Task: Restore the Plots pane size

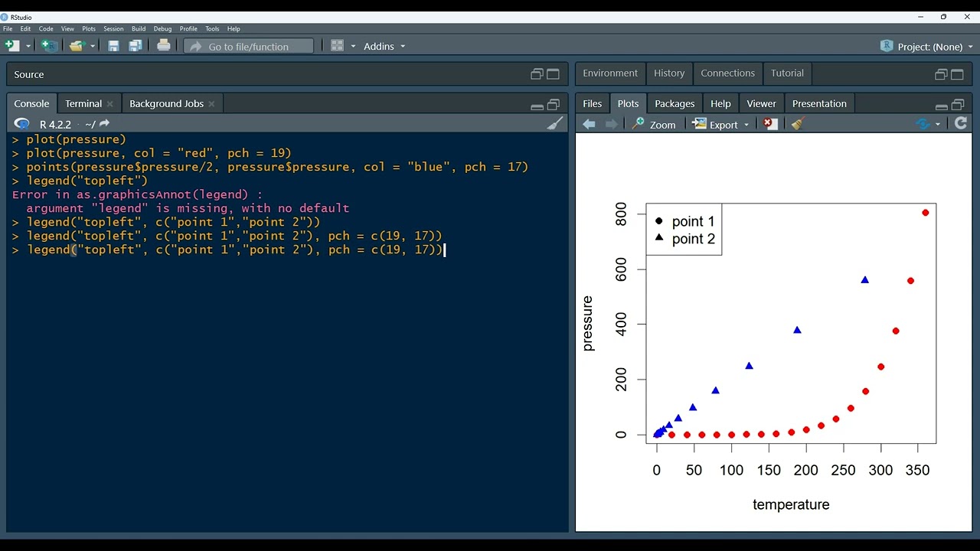Action: click(957, 105)
